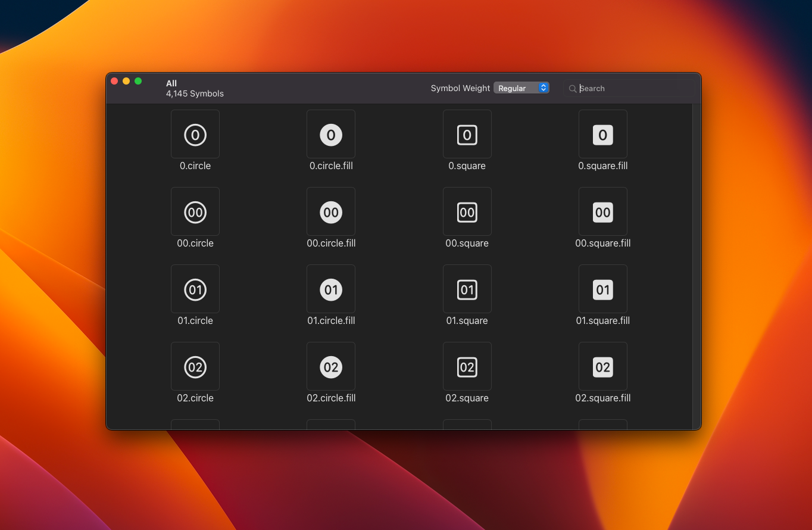812x530 pixels.
Task: Click the '00.square.fill' name label
Action: click(x=603, y=244)
